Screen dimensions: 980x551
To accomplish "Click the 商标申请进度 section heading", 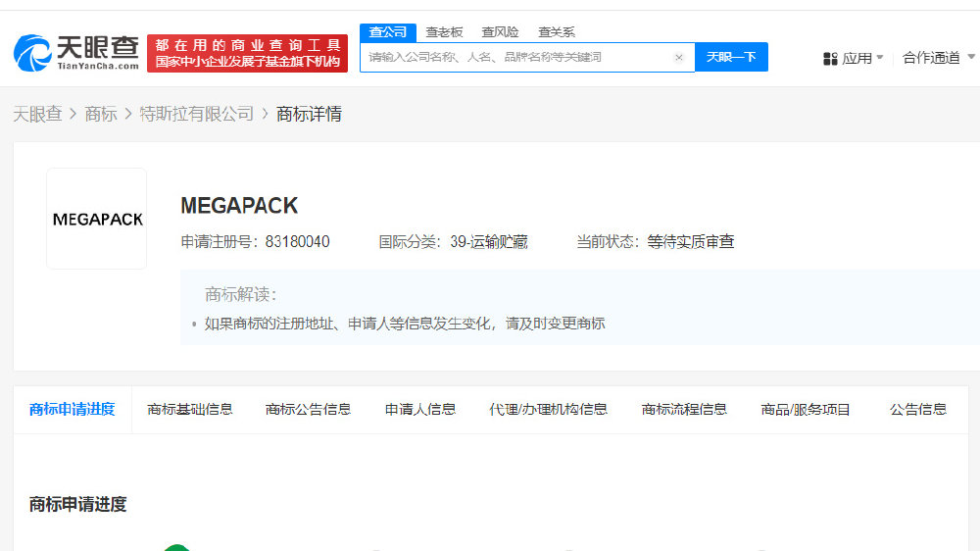I will (x=78, y=504).
